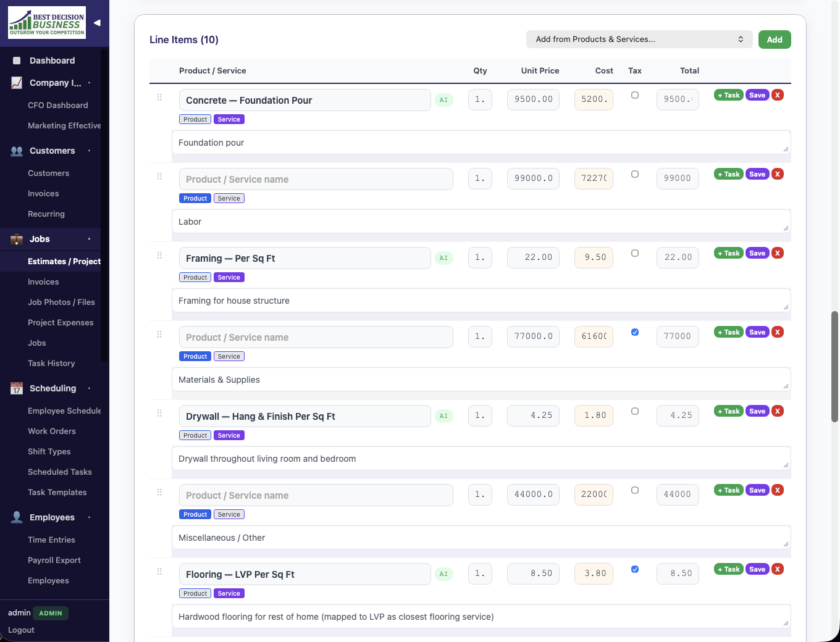Click the Employees person icon in sidebar
Image resolution: width=840 pixels, height=642 pixels.
click(x=15, y=517)
